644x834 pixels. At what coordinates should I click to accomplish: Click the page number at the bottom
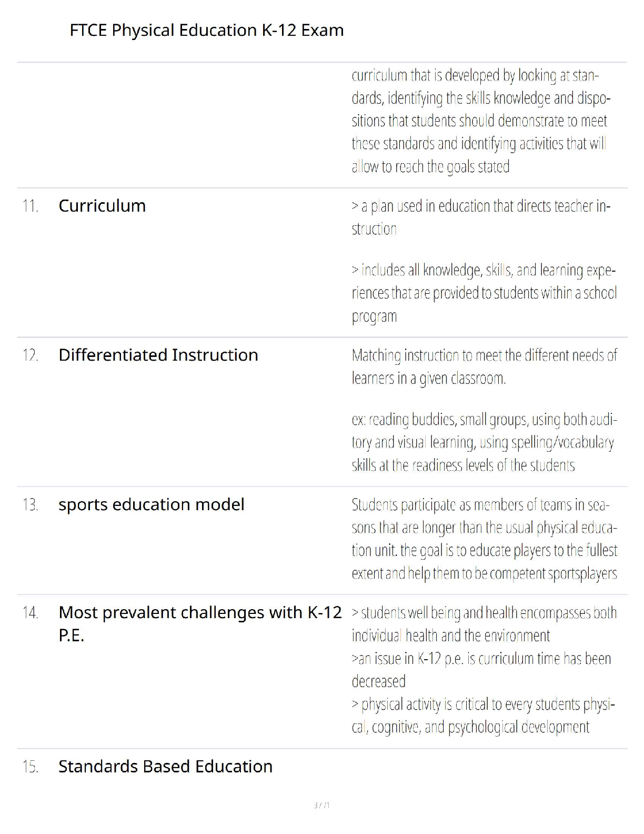click(321, 805)
